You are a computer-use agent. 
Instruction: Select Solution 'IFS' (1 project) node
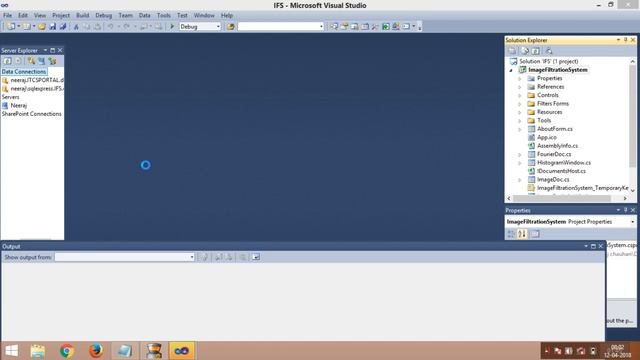point(549,61)
